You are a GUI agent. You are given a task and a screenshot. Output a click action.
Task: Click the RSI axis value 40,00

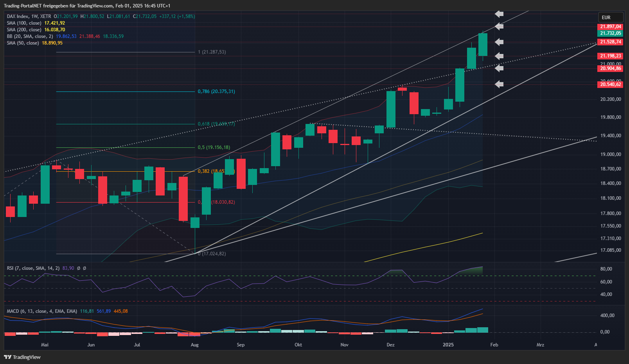tap(606, 294)
